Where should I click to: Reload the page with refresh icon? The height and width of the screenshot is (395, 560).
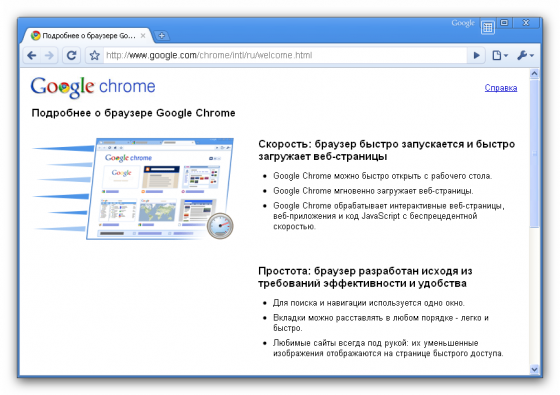[x=71, y=55]
